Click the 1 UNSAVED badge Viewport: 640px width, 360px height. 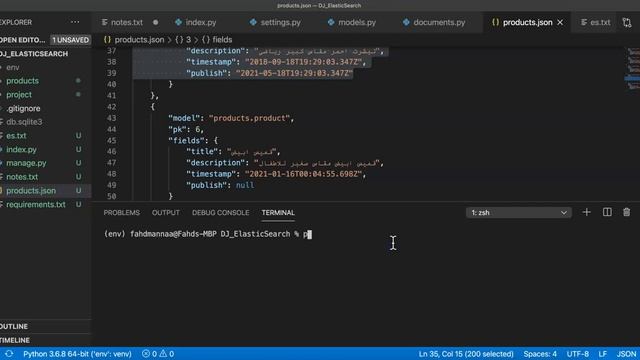point(71,40)
